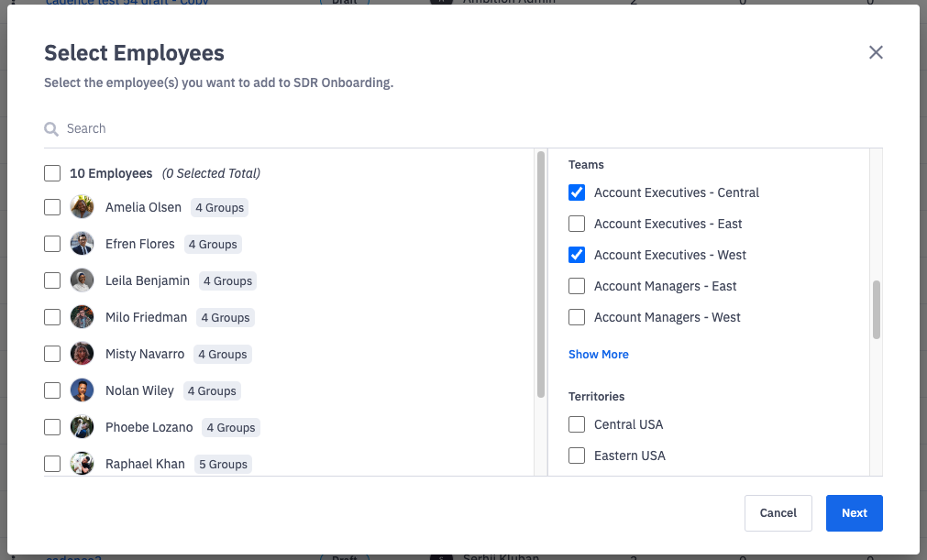
Task: Cancel employee selection
Action: (x=778, y=513)
